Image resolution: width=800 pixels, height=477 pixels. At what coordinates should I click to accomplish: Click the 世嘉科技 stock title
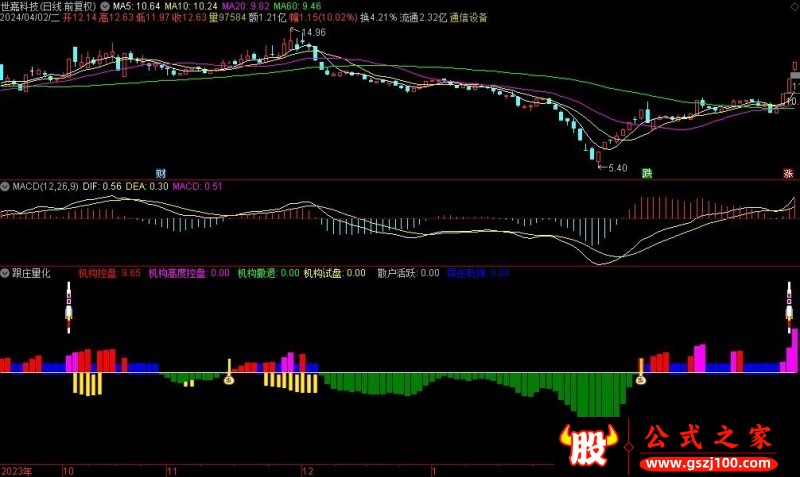click(x=20, y=5)
